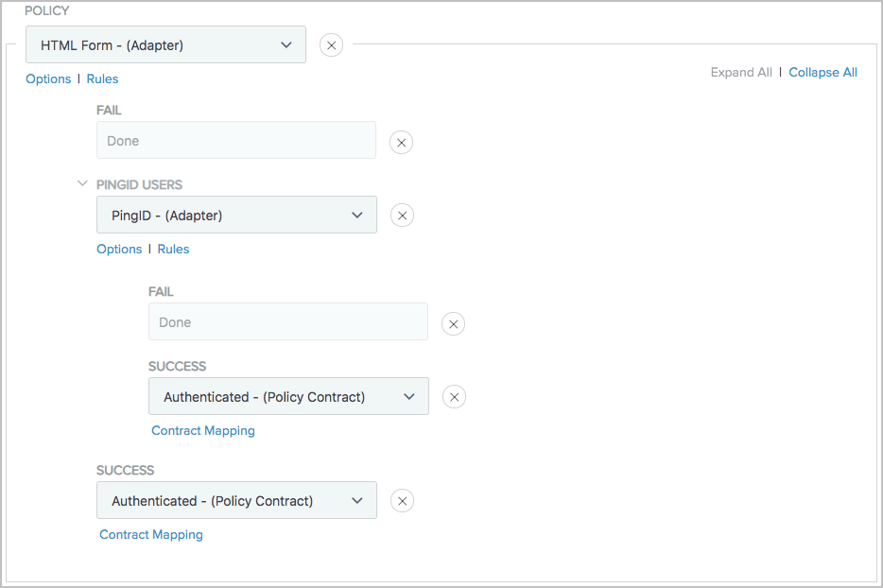Viewport: 883px width, 588px height.
Task: Open Options for the PingID adapter
Action: coord(119,249)
